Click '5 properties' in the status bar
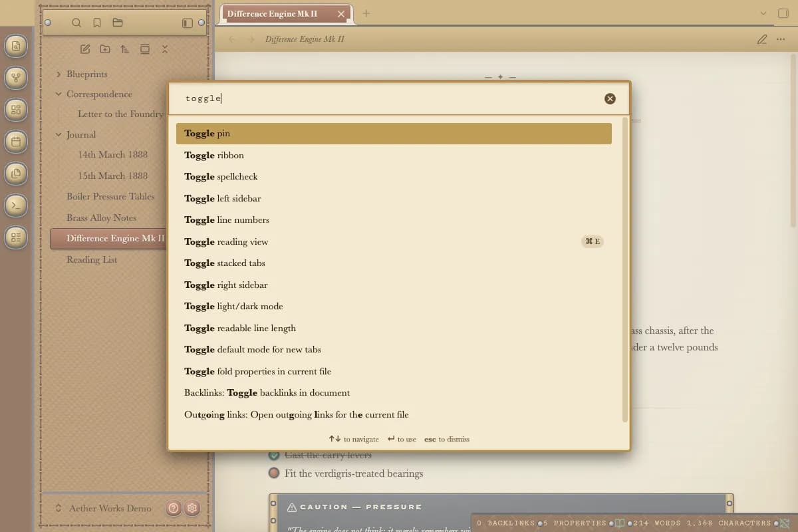Image resolution: width=798 pixels, height=532 pixels. [575, 523]
